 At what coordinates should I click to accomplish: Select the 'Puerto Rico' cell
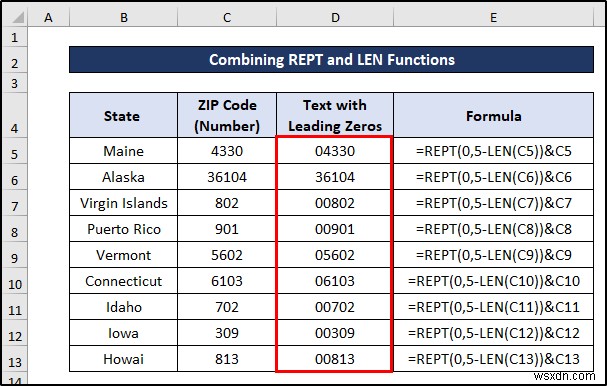(123, 229)
